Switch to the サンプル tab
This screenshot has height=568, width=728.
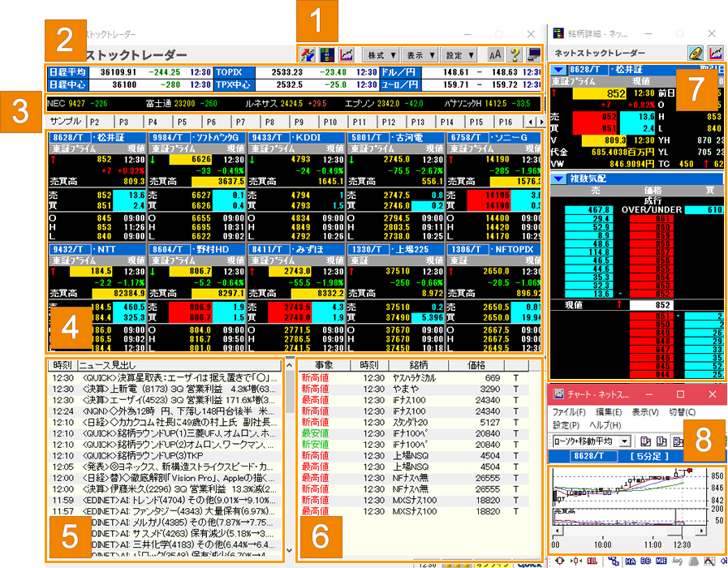tap(66, 121)
